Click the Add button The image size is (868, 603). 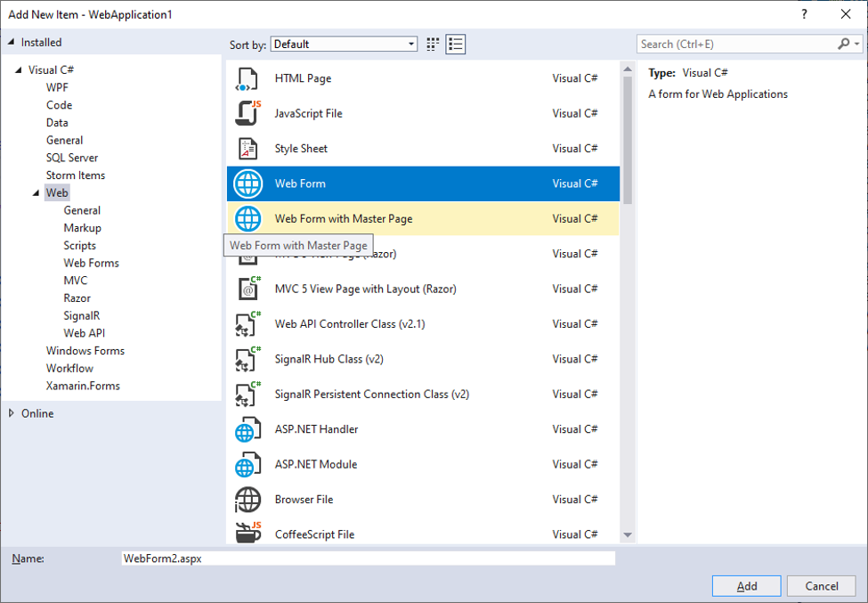point(746,585)
